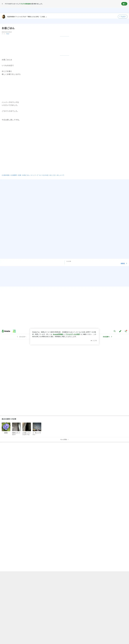Click the 最近の画像つき記事 heading
This screenshot has width=129, height=644.
click(x=9, y=419)
